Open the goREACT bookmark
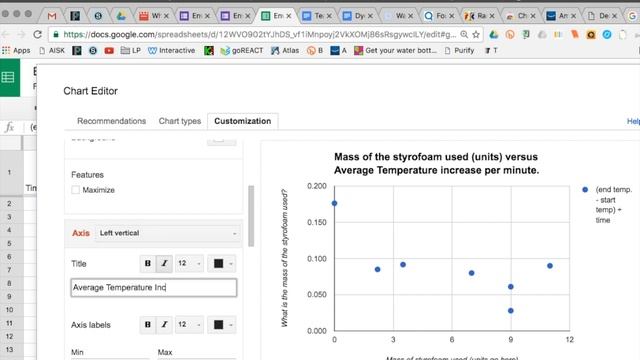The image size is (640, 360). pos(242,51)
